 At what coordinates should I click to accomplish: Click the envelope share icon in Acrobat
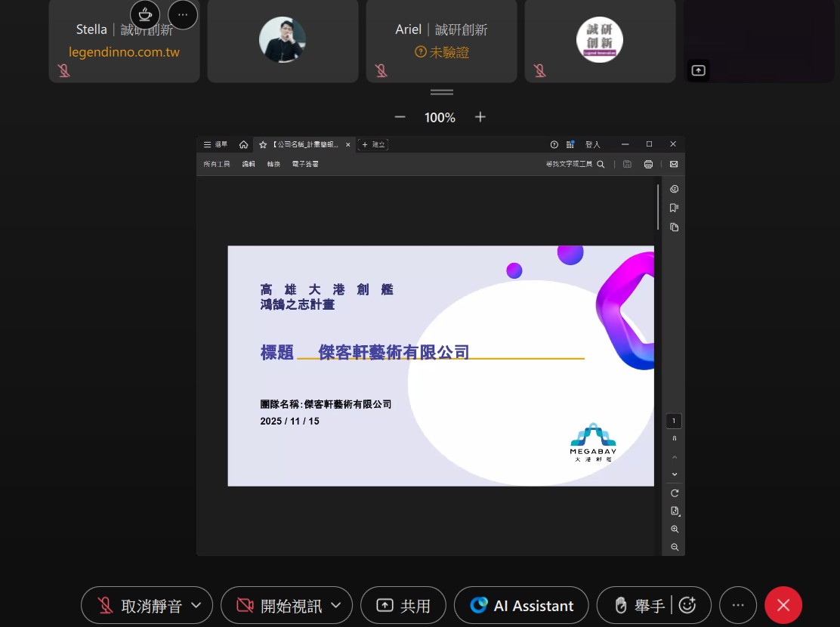674,164
